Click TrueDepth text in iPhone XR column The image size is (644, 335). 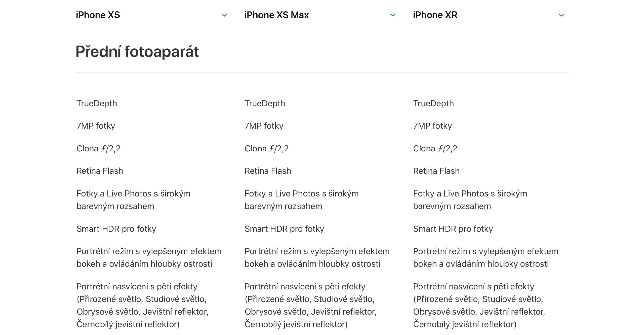(x=433, y=104)
